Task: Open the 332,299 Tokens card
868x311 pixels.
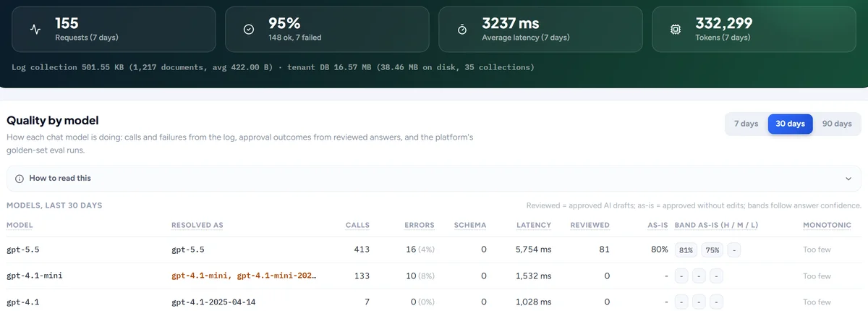Action: click(754, 30)
